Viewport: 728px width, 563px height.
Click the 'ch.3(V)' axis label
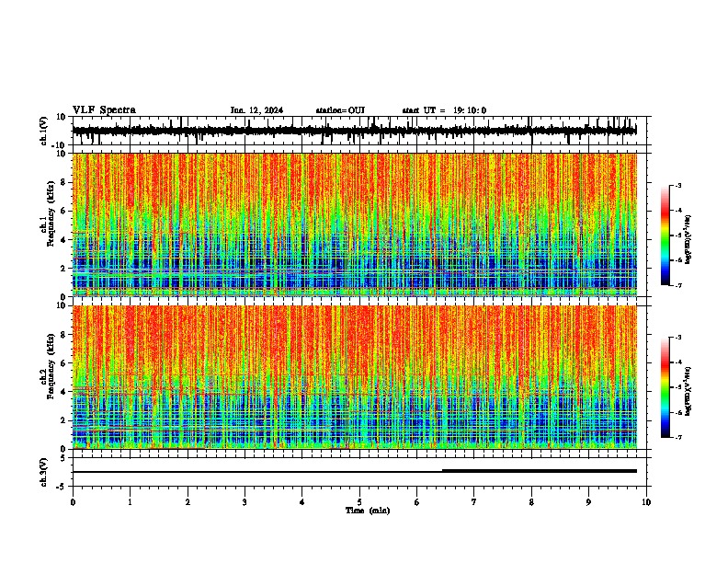pyautogui.click(x=44, y=472)
